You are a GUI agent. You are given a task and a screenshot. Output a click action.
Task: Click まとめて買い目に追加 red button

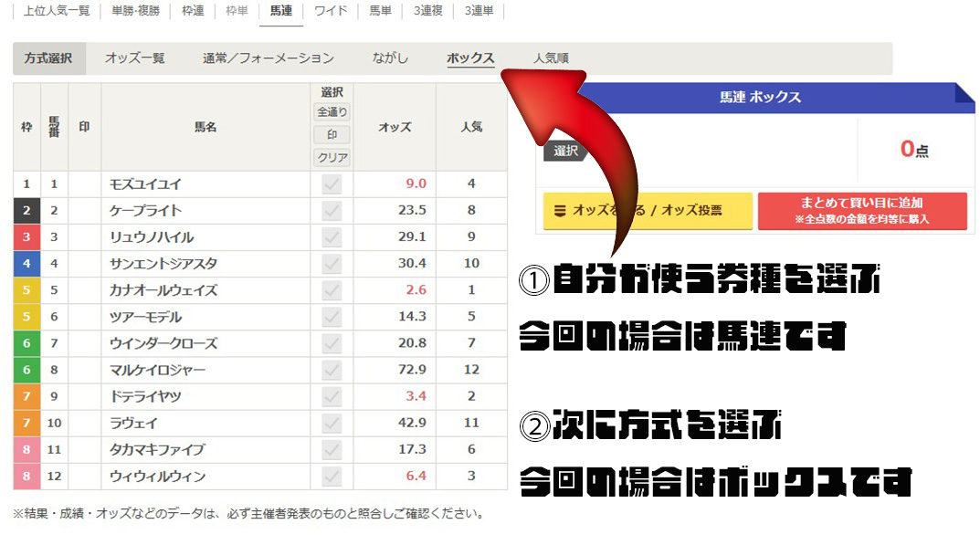pyautogui.click(x=861, y=211)
